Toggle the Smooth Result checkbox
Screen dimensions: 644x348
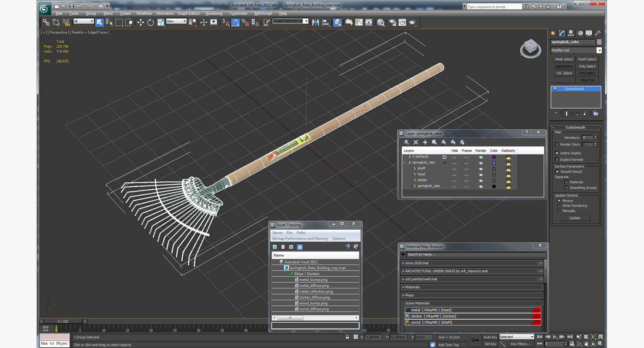click(557, 171)
